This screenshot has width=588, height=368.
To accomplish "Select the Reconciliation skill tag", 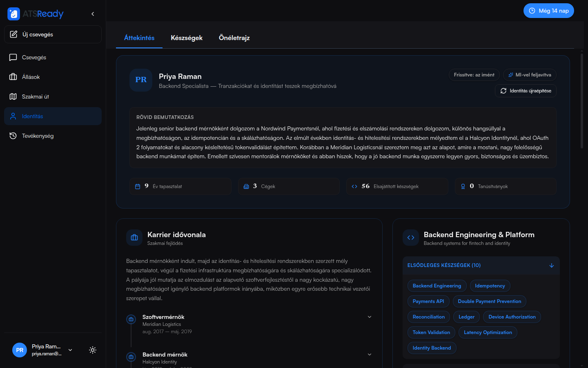I will pos(429,317).
